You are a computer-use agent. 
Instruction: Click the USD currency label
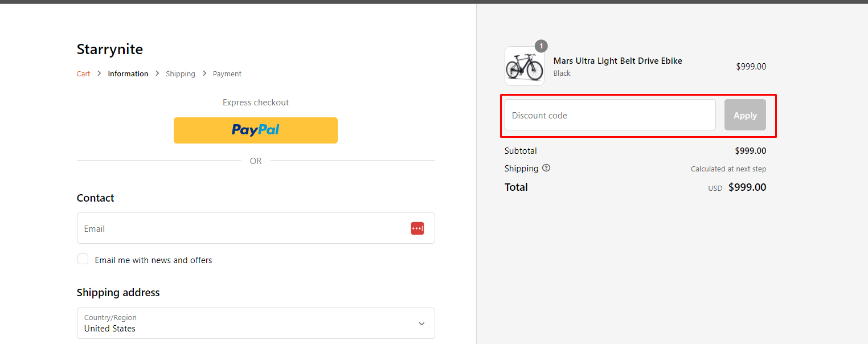click(715, 189)
